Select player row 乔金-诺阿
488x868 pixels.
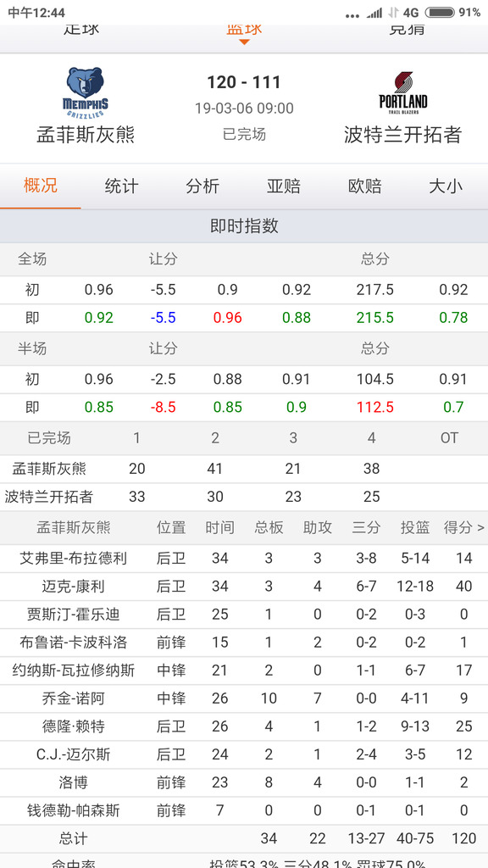coord(244,698)
